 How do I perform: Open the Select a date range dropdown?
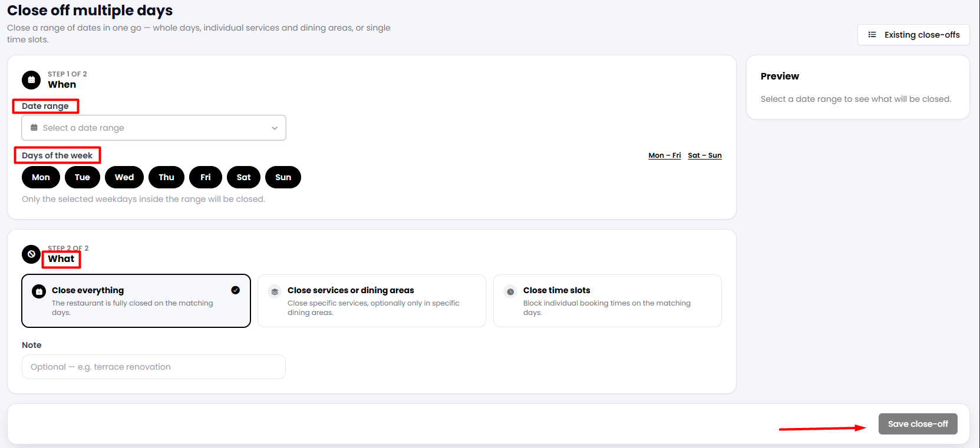pos(154,128)
